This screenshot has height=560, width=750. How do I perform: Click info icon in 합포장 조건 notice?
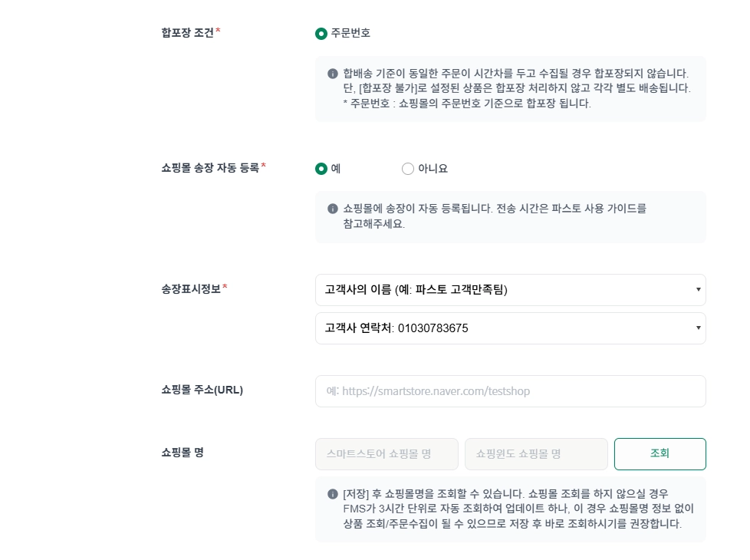pyautogui.click(x=333, y=74)
